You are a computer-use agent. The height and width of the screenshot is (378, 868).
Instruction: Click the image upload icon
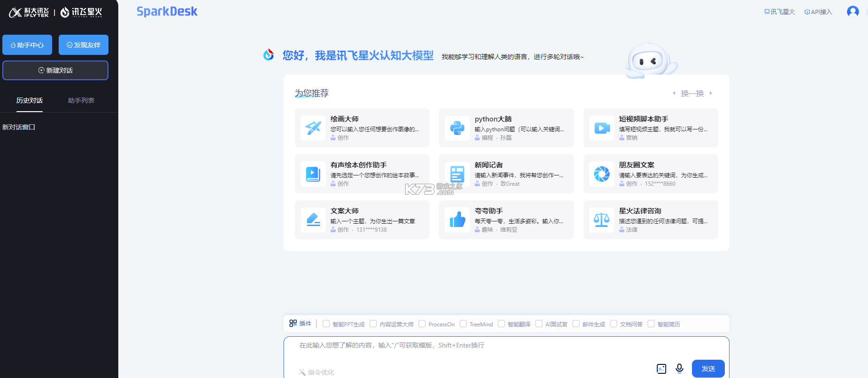(x=661, y=369)
